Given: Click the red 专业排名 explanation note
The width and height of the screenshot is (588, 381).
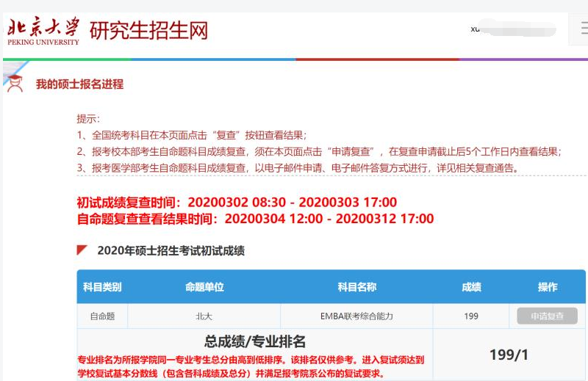Looking at the screenshot, I should click(251, 367).
